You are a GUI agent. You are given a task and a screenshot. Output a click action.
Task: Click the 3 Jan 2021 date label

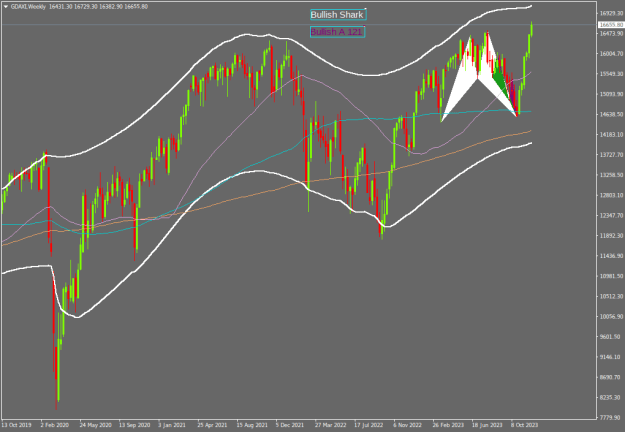pyautogui.click(x=172, y=425)
